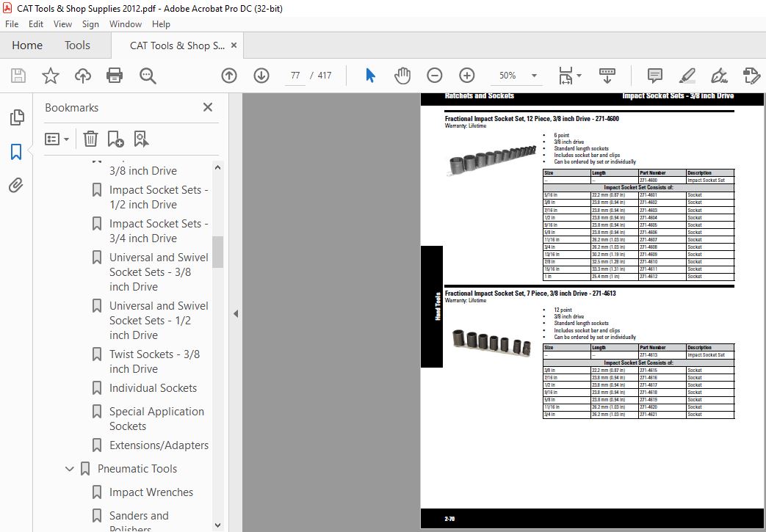
Task: Click the page number field
Action: coord(295,76)
